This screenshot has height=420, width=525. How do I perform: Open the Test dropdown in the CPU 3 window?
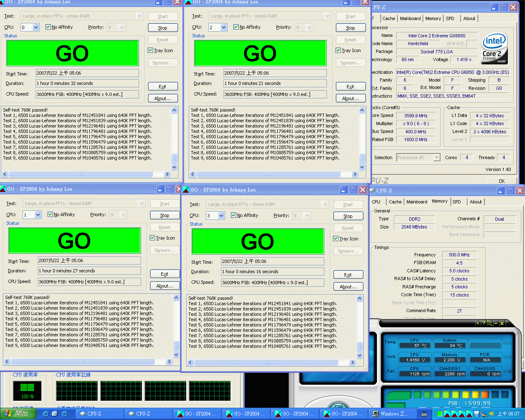325,204
